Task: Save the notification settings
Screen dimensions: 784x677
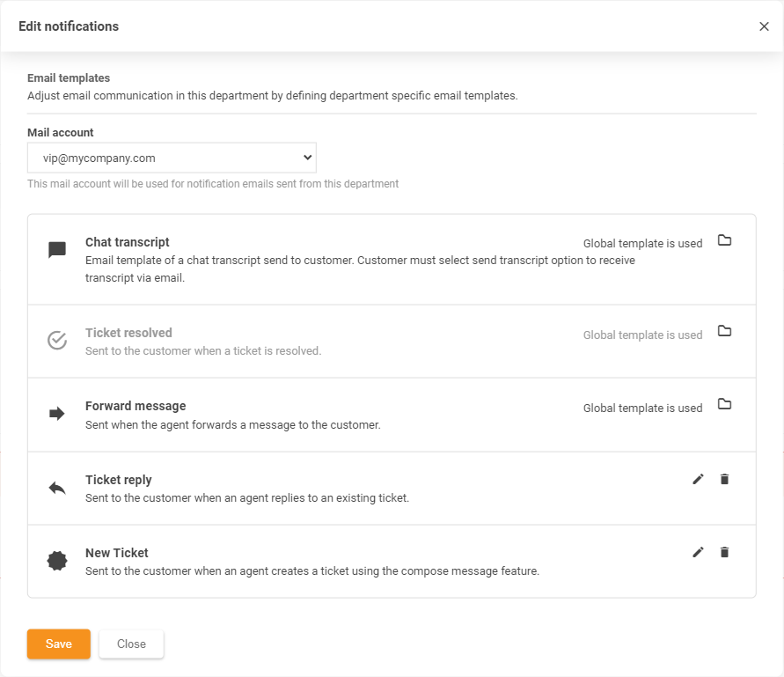Action: (59, 644)
